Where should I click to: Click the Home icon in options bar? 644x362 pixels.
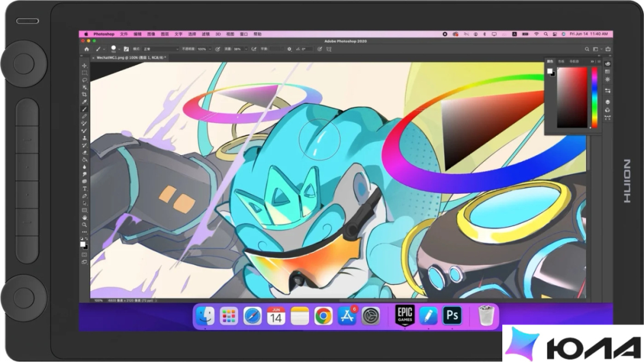pos(87,49)
